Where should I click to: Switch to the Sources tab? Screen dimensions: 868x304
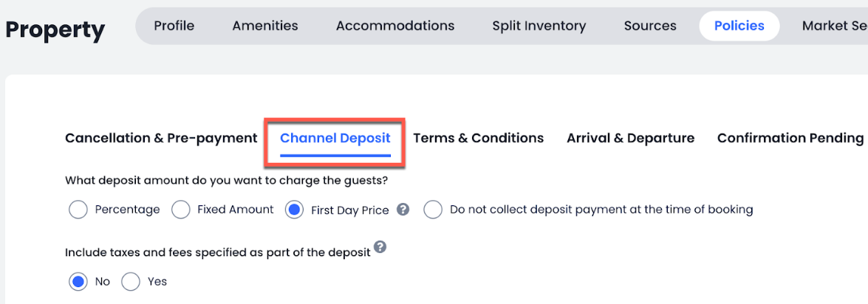tap(650, 26)
